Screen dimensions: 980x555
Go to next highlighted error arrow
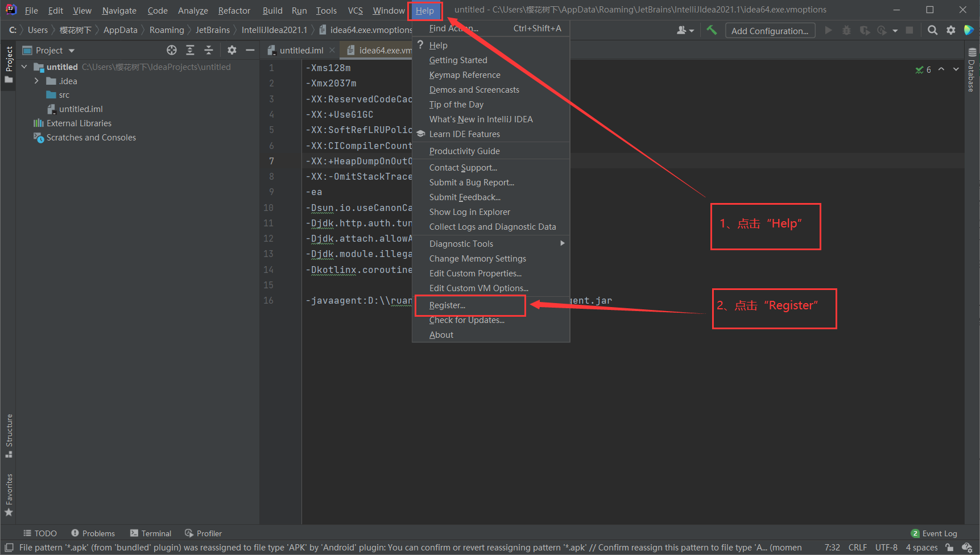(x=956, y=69)
